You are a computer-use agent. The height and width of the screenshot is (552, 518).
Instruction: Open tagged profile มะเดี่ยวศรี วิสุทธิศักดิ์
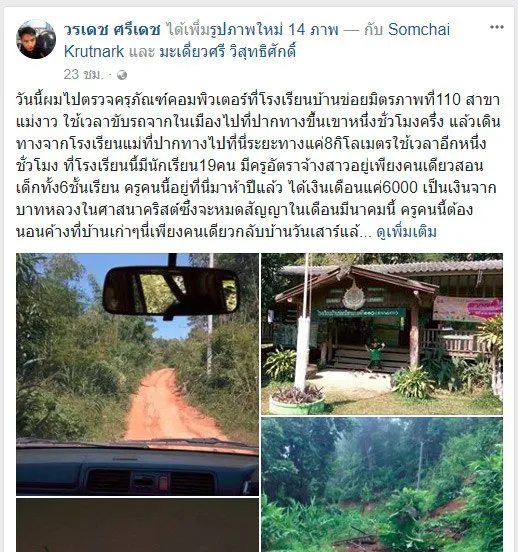(227, 52)
